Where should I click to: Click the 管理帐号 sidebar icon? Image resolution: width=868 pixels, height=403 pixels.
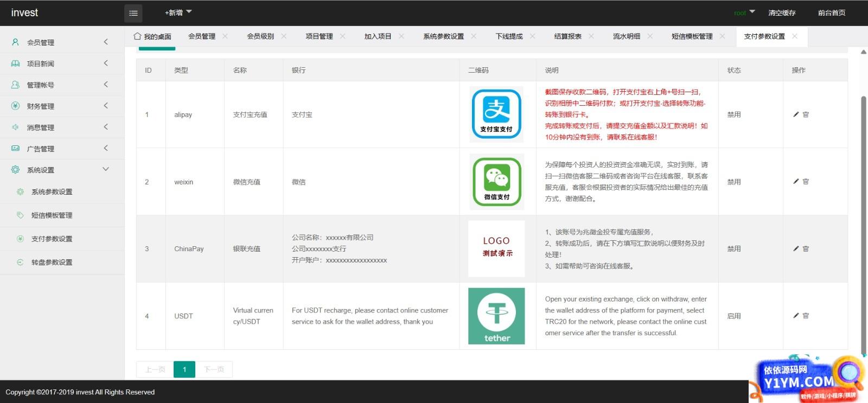pyautogui.click(x=15, y=85)
